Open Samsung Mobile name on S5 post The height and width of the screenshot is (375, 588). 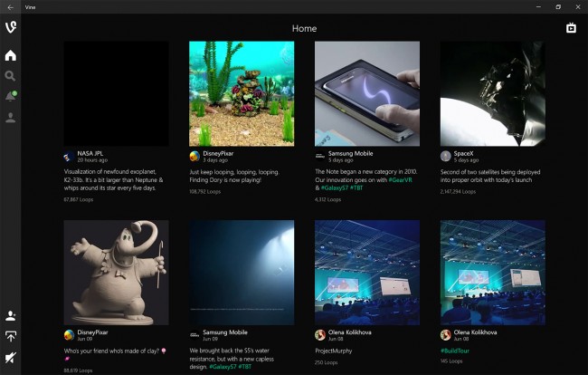[225, 332]
